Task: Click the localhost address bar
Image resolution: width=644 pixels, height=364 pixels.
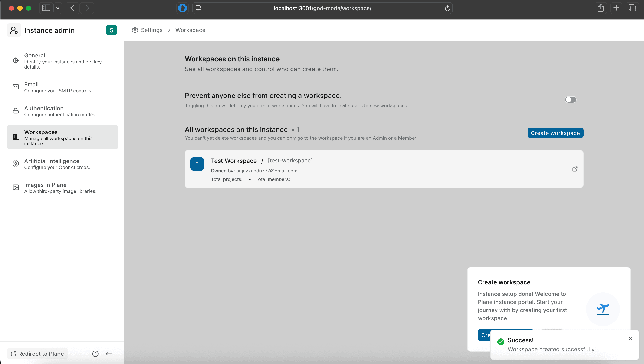Action: (322, 8)
